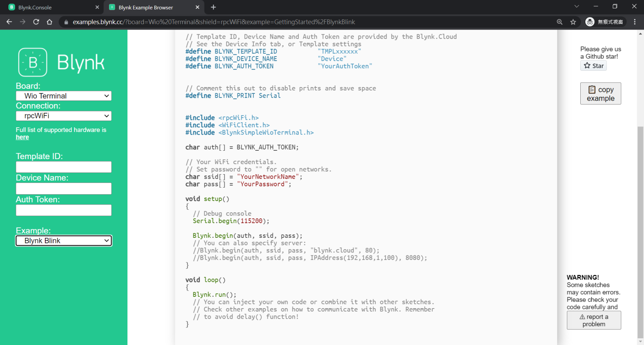The width and height of the screenshot is (644, 345).
Task: Open the Board dropdown showing Wio Terminal
Action: click(64, 96)
